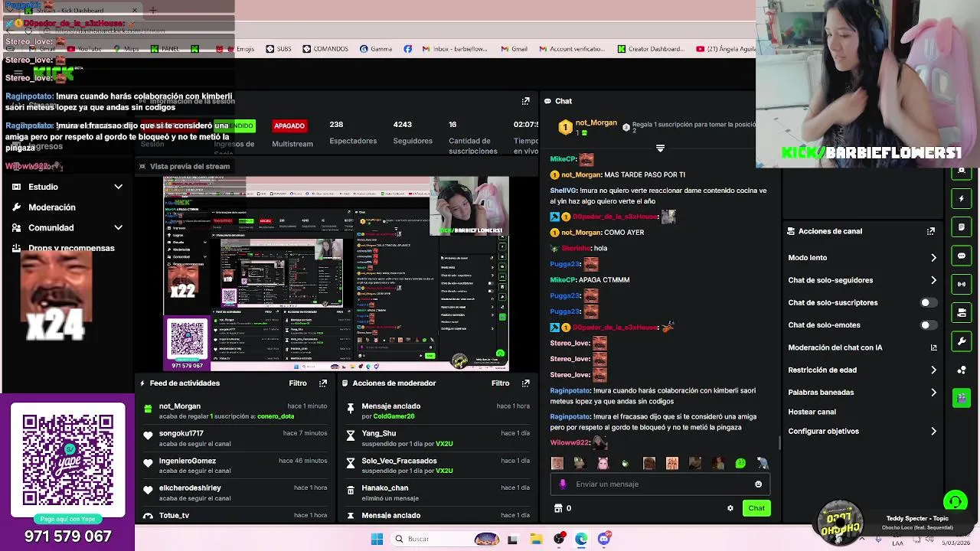Click Hostear canal
980x551 pixels.
click(x=812, y=412)
